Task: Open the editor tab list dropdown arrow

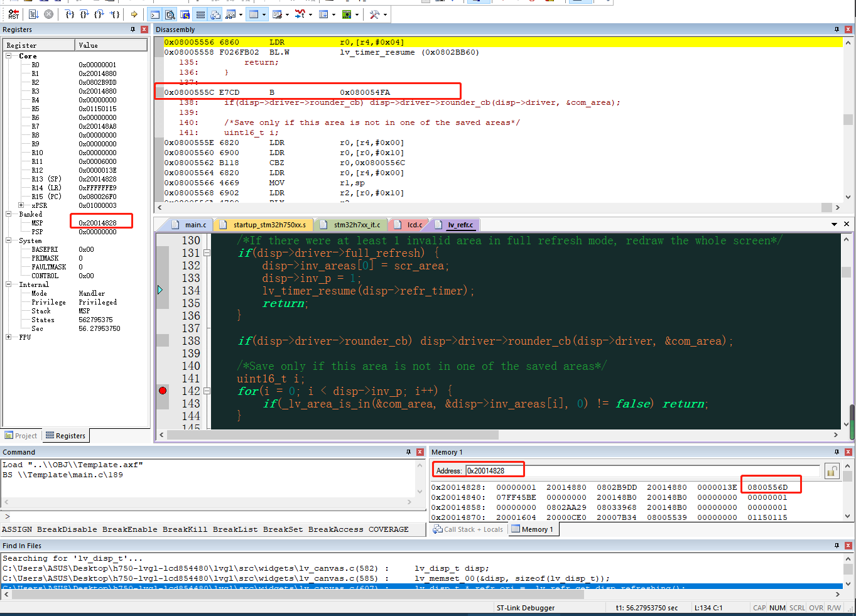Action: click(x=834, y=224)
